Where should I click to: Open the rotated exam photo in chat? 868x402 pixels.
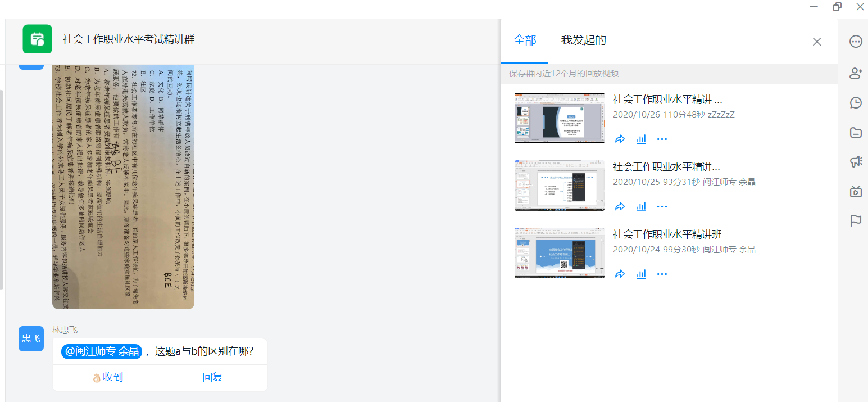point(123,186)
